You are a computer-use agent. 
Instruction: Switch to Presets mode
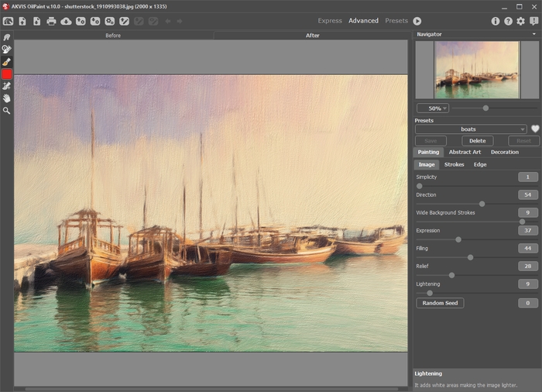pos(396,21)
